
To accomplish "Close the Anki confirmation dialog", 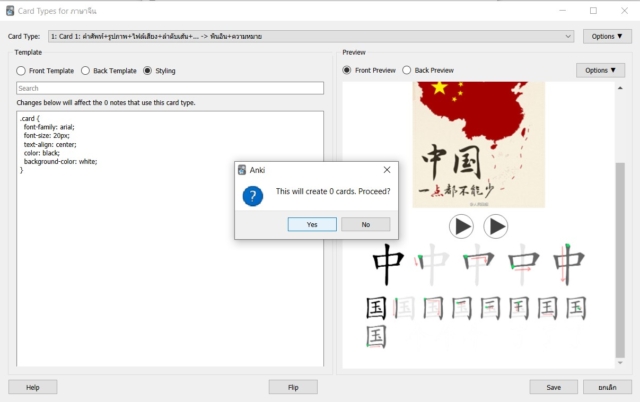I will coord(387,170).
